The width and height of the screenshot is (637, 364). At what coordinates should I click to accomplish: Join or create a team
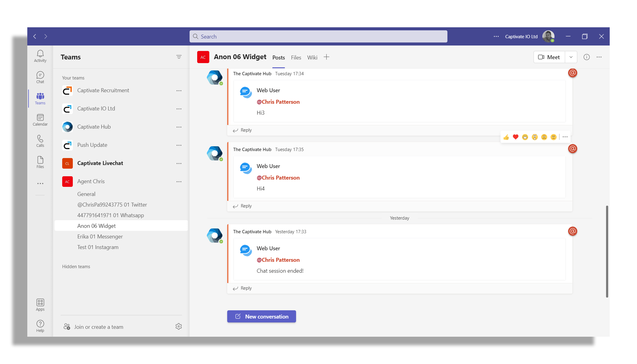[93, 327]
